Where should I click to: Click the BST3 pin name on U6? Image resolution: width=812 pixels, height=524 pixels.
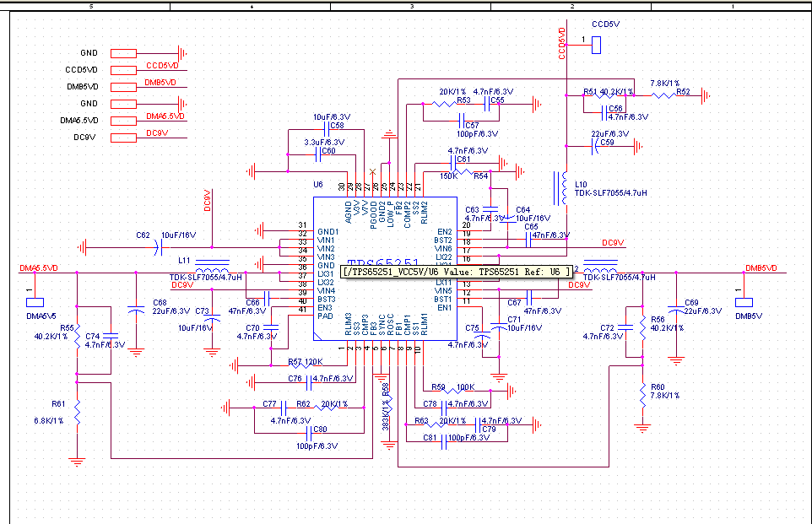pyautogui.click(x=327, y=300)
